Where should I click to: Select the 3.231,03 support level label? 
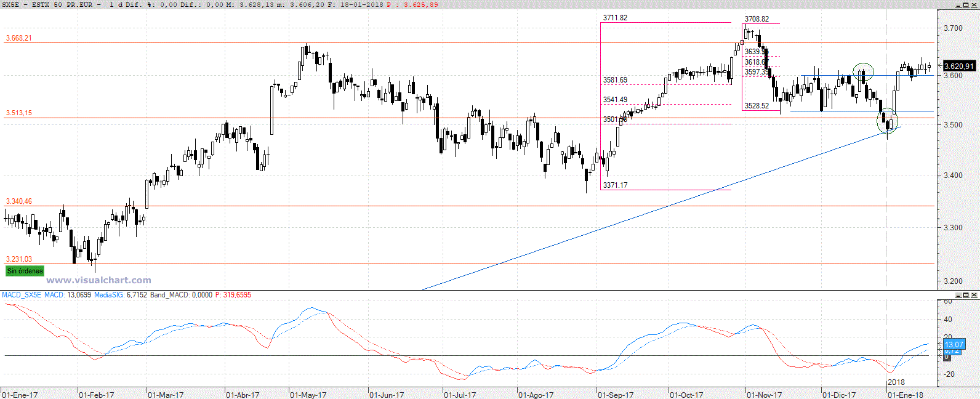coord(18,259)
